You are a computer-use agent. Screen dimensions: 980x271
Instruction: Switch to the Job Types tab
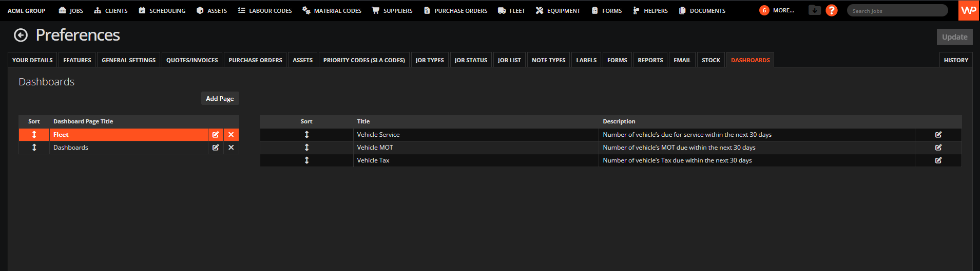point(430,60)
